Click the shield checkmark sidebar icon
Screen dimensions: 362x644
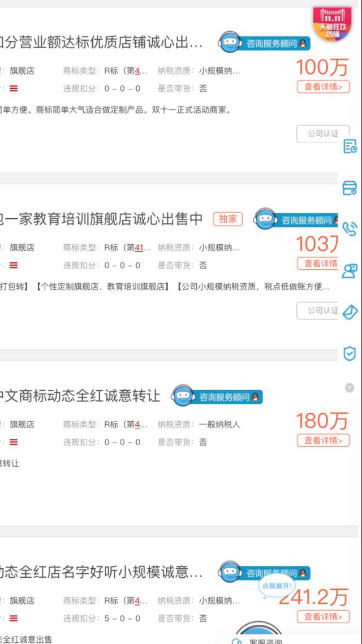click(x=350, y=353)
